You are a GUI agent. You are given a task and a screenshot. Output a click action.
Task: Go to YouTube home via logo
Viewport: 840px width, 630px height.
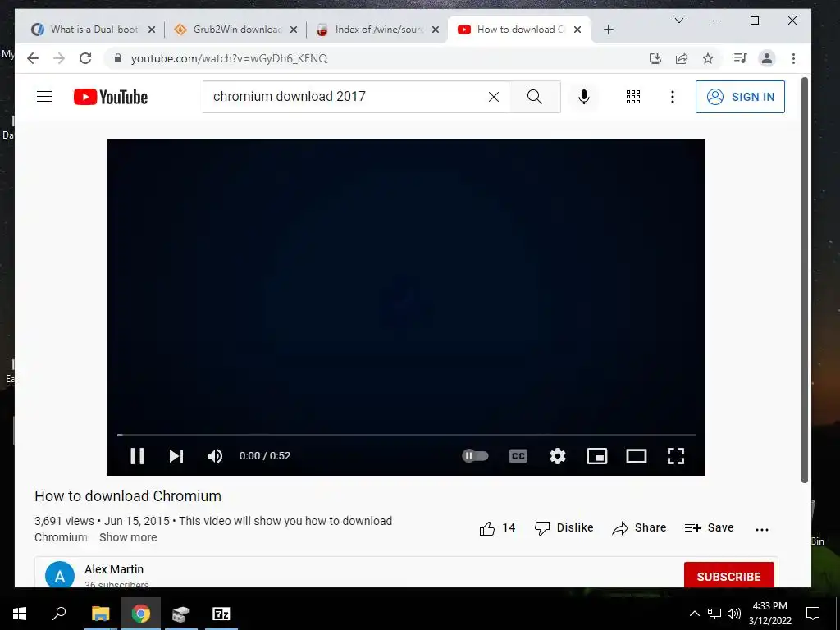(x=111, y=97)
